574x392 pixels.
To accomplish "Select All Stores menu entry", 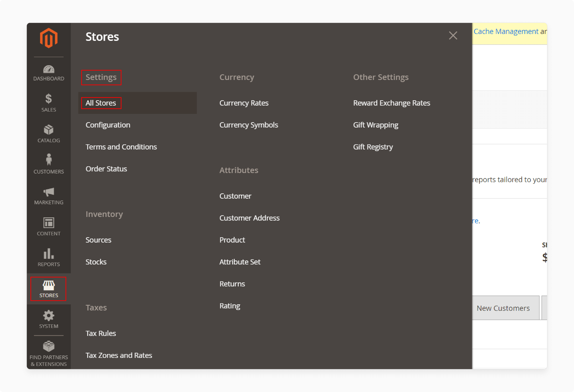I will point(138,103).
